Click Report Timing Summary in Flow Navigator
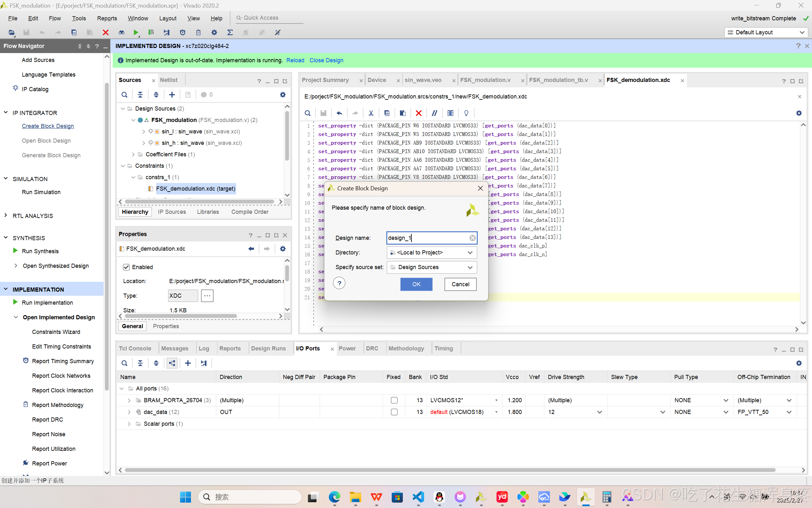This screenshot has height=508, width=812. pos(63,361)
